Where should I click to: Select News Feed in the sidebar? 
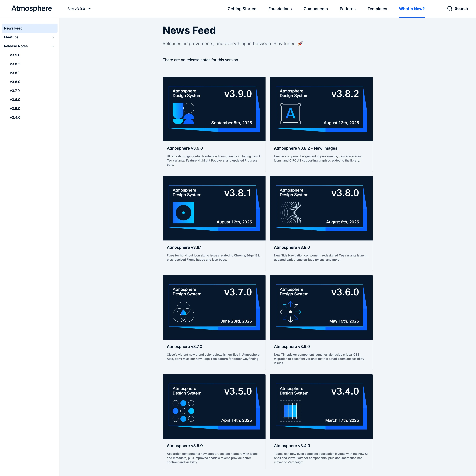(13, 28)
